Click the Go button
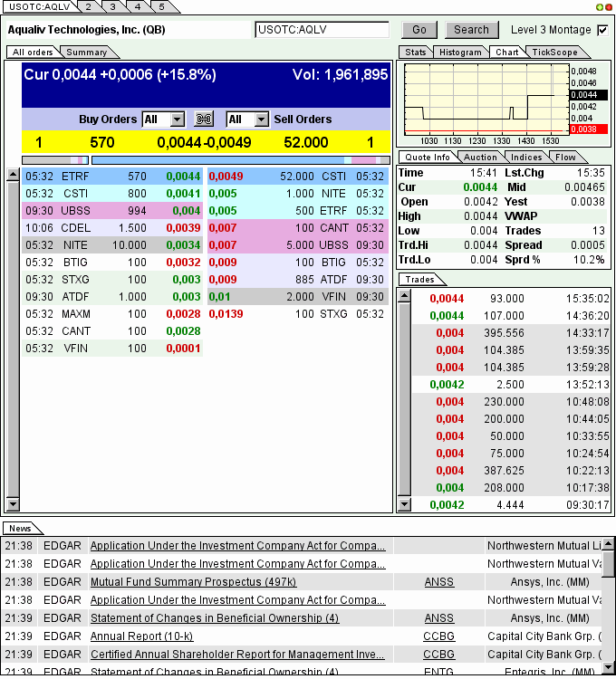 tap(419, 30)
